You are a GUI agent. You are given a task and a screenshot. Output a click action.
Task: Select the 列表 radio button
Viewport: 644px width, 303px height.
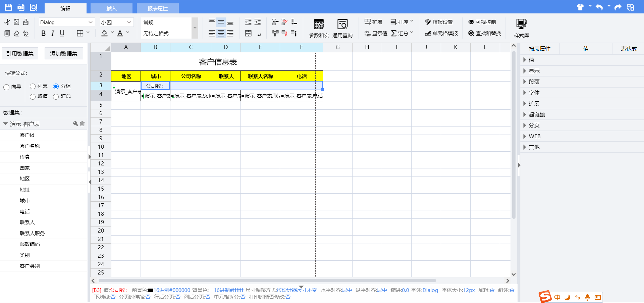click(33, 87)
